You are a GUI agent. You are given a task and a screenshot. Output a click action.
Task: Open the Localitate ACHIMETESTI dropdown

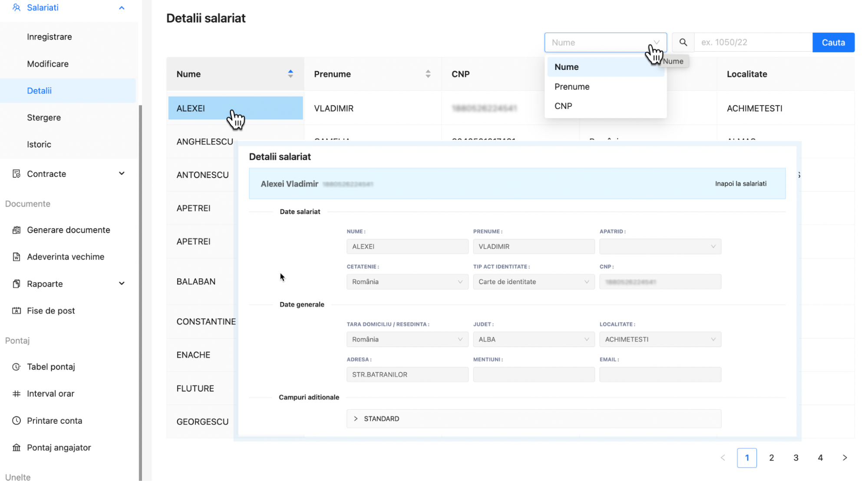click(x=660, y=339)
